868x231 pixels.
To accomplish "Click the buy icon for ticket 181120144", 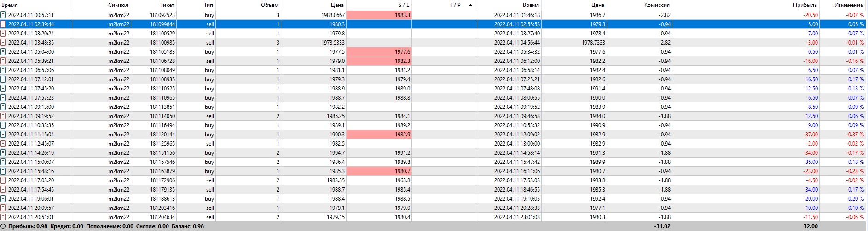I will 3,134.
